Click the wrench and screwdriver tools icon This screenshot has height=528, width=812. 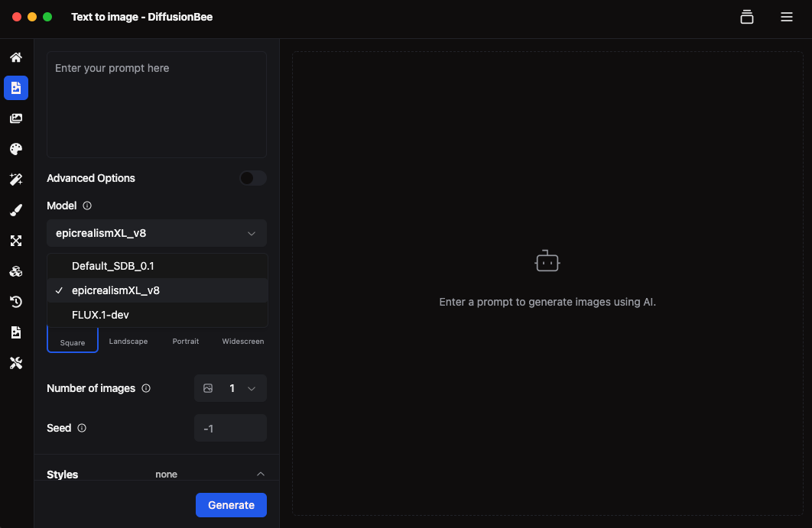tap(16, 363)
